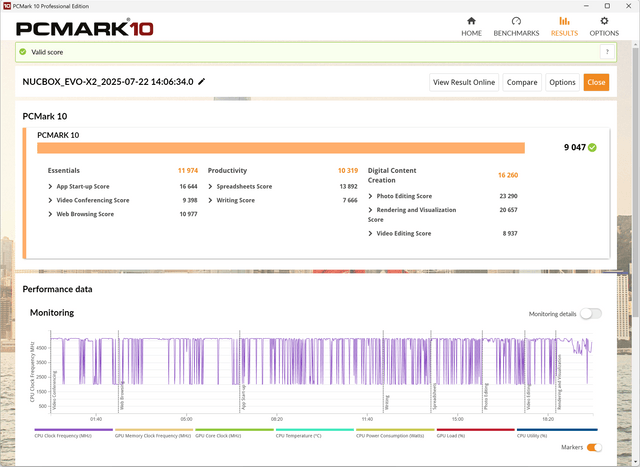Viewport: 640px width, 467px height.
Task: Click the vertical scrollbar on right
Action: coord(636,180)
